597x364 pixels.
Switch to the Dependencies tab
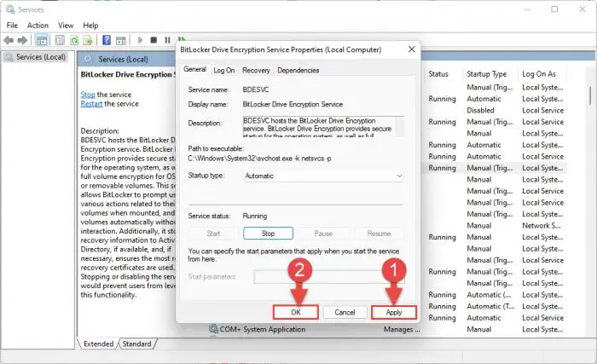click(x=298, y=71)
